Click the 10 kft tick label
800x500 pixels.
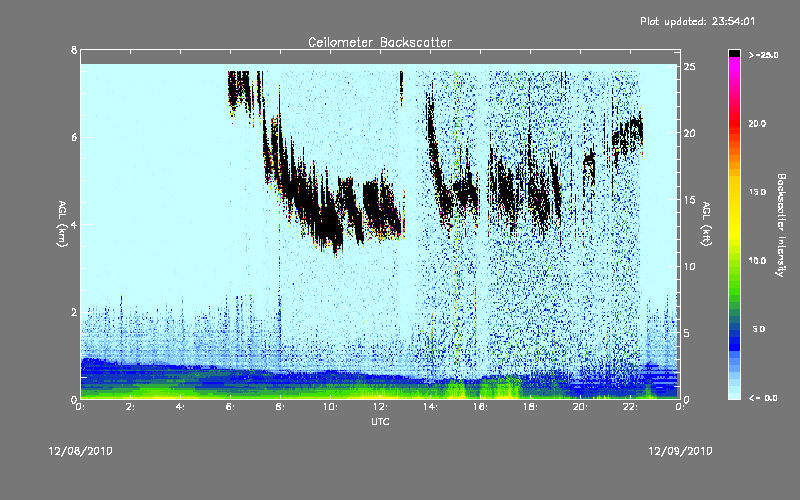click(x=690, y=266)
